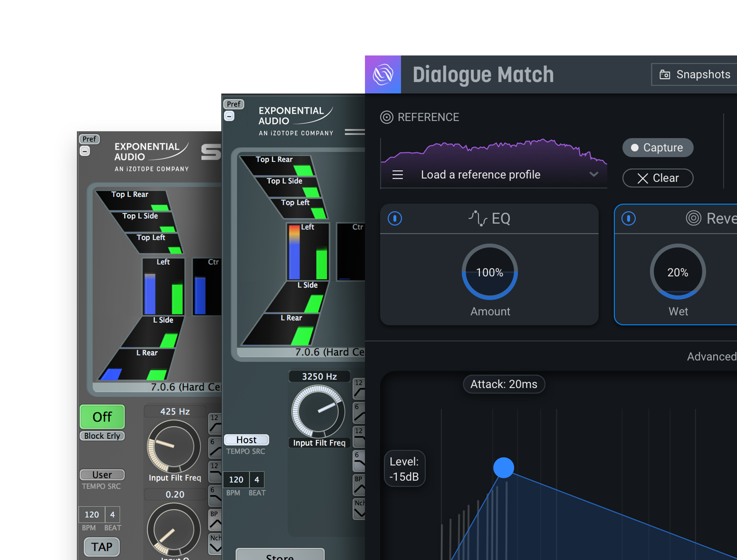Select Nch notch filter in left window

[x=215, y=544]
